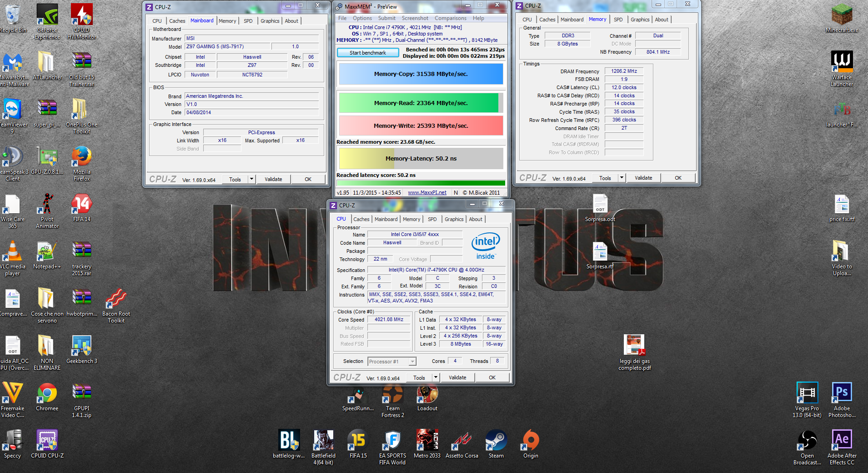Click Validate in Mainboard CPU-Z window
Screen dimensions: 868x473
click(273, 179)
